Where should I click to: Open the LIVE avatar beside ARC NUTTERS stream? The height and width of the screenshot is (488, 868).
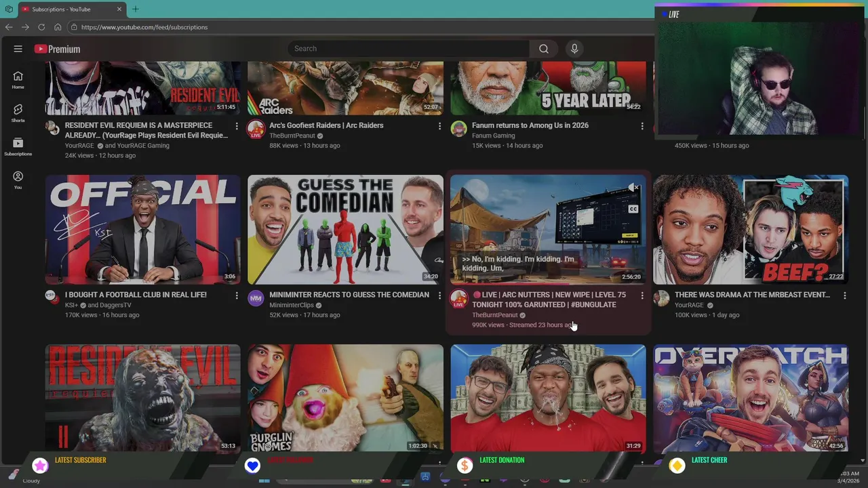point(459,298)
